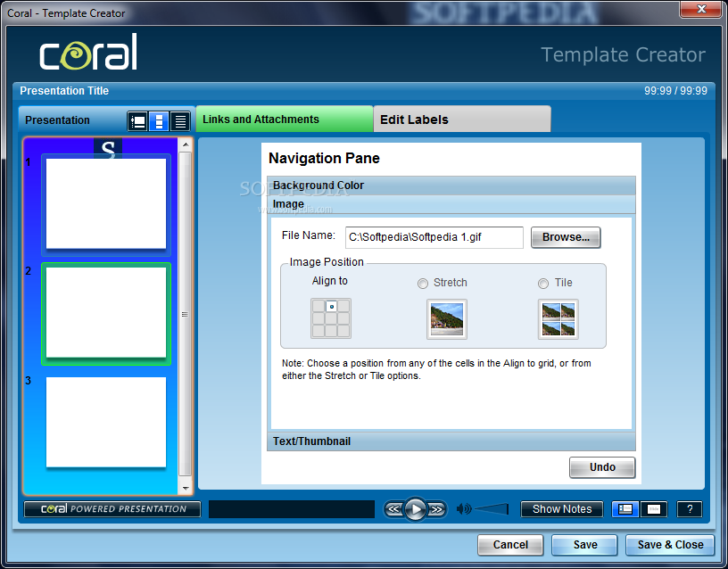The width and height of the screenshot is (728, 569).
Task: Align image to the middle-right grid cell
Action: tap(343, 318)
